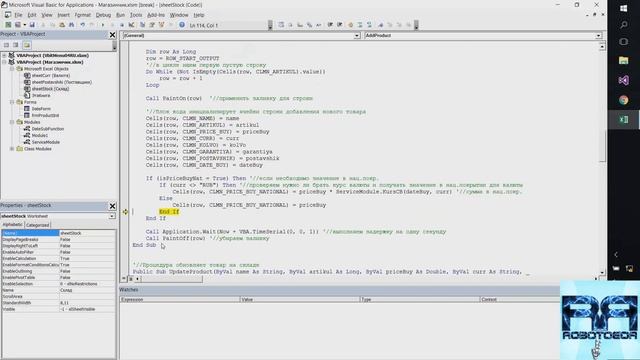Expand the Class Modules folder

point(12,149)
